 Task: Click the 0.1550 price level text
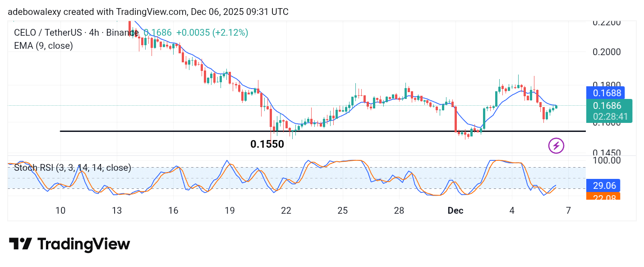tap(267, 144)
